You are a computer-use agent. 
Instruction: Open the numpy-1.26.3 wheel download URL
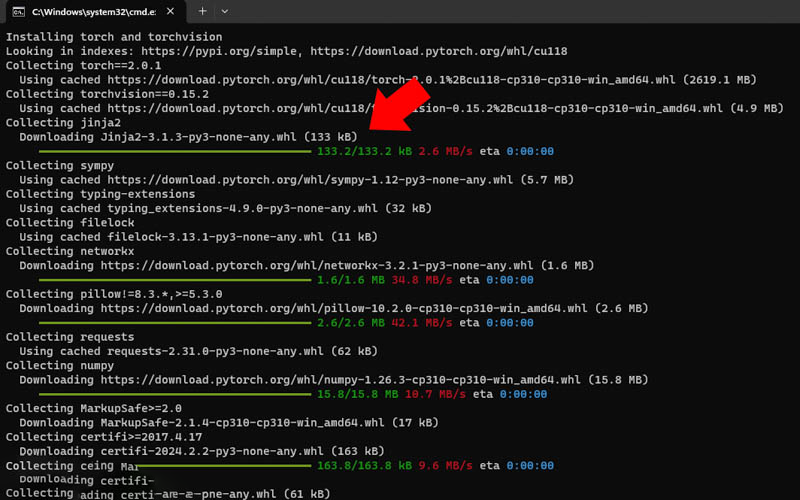click(x=329, y=380)
